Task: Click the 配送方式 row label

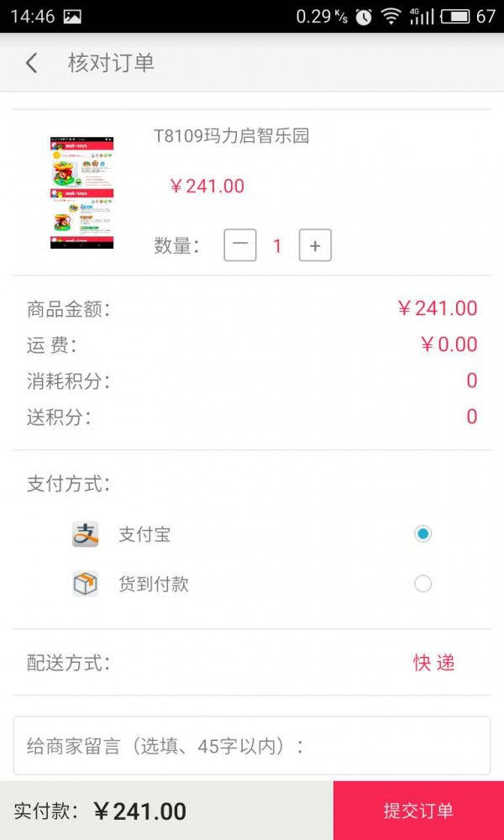Action: (69, 663)
